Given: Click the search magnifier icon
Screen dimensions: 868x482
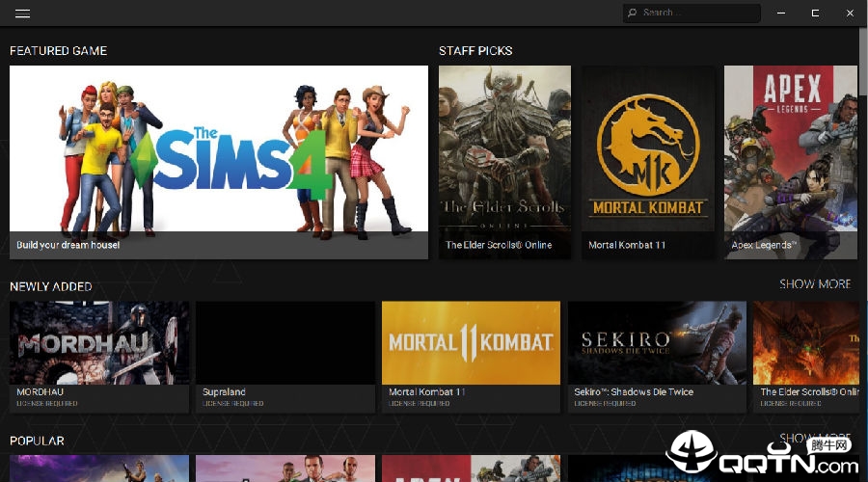Looking at the screenshot, I should point(632,13).
